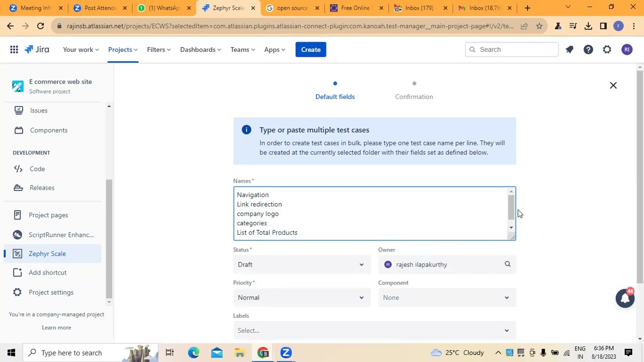Switch to the open source Google tab
Viewport: 644px width, 362px height.
click(x=292, y=8)
